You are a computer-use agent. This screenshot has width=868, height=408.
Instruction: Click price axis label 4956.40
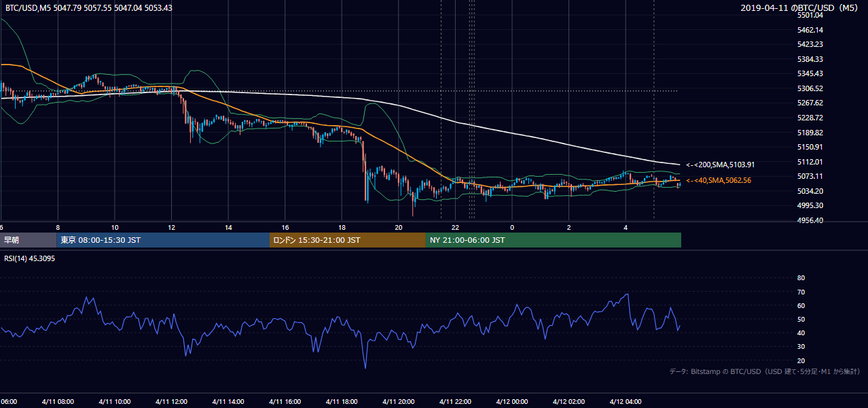pyautogui.click(x=810, y=220)
